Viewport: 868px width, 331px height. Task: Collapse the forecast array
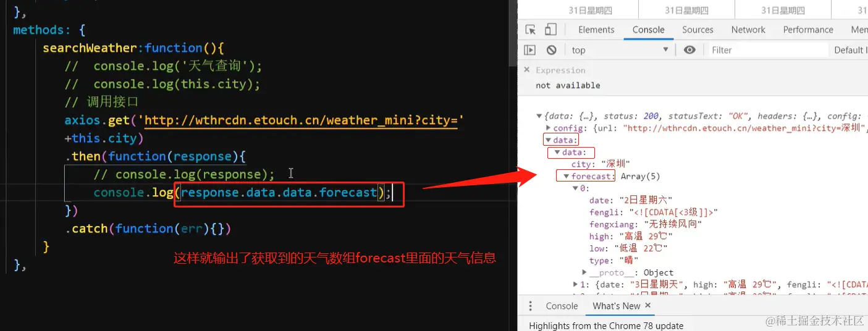coord(566,176)
